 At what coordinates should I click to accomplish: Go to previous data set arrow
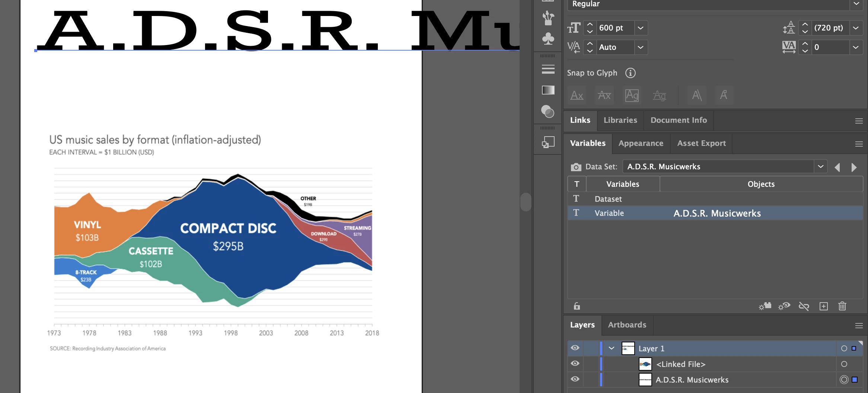837,167
